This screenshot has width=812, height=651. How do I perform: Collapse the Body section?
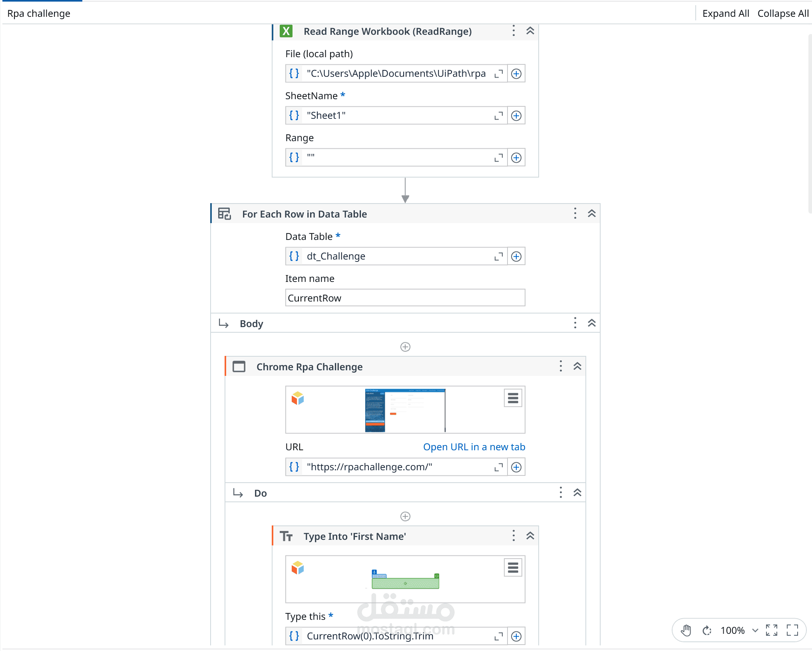[x=592, y=323]
